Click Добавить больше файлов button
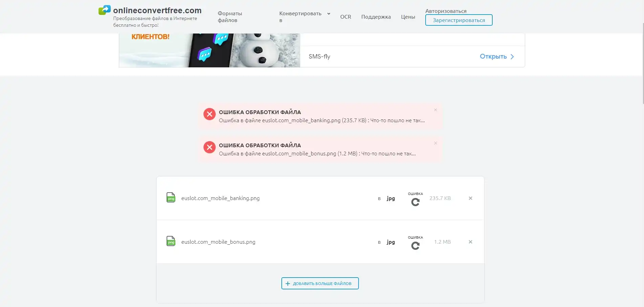Image resolution: width=644 pixels, height=307 pixels. [x=320, y=283]
